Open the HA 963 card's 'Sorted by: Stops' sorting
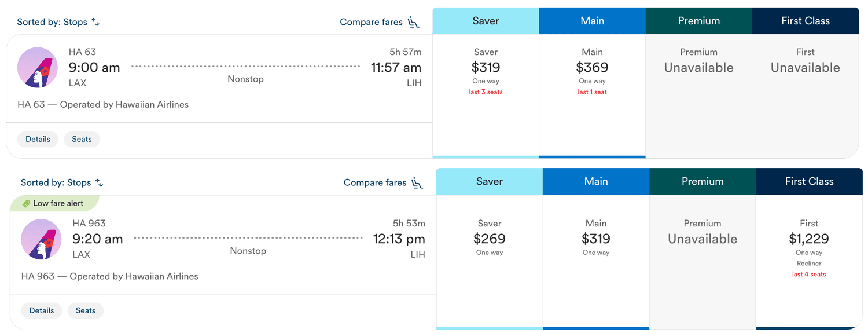The width and height of the screenshot is (868, 333). 62,182
